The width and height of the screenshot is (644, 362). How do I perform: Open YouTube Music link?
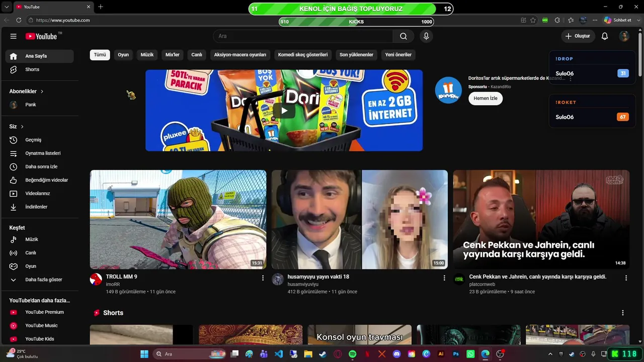click(40, 325)
